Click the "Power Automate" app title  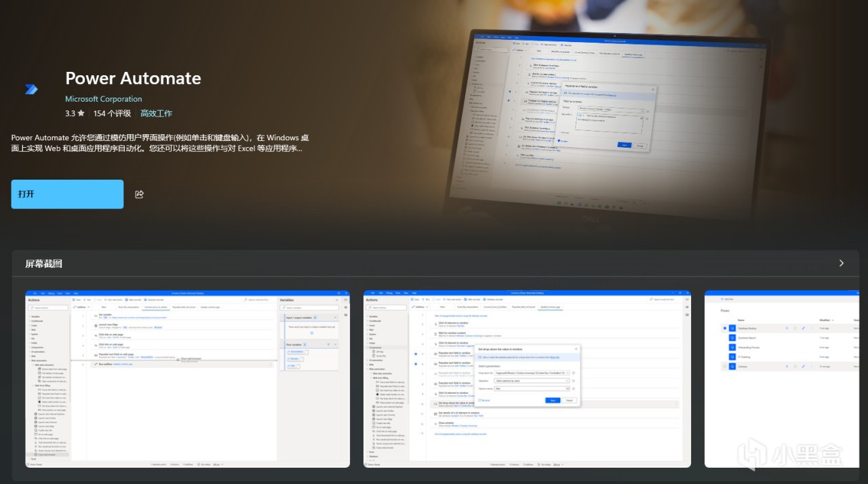coord(133,78)
